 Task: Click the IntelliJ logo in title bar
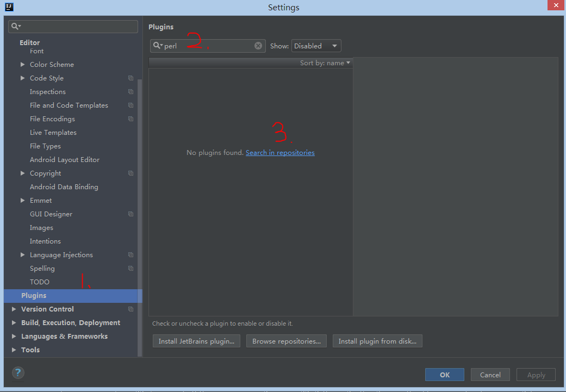(x=9, y=7)
